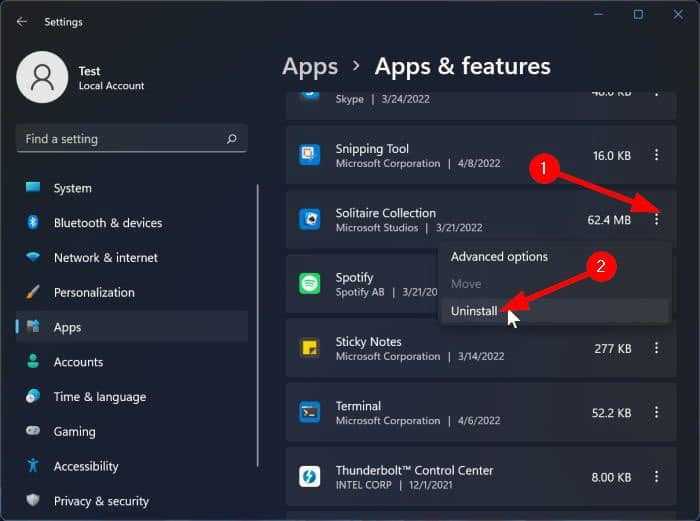The image size is (700, 521).
Task: Click the Personalization paintbrush icon
Action: 33,292
